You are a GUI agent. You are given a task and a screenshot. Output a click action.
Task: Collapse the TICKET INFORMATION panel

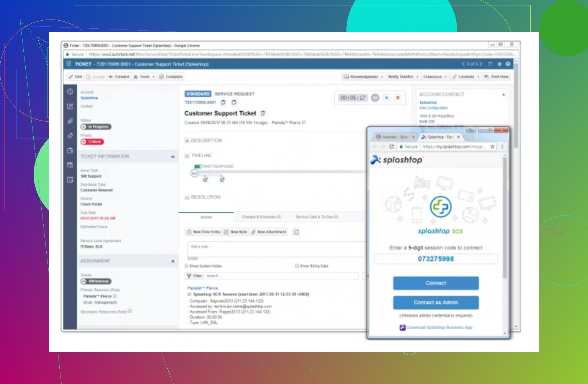coord(173,157)
